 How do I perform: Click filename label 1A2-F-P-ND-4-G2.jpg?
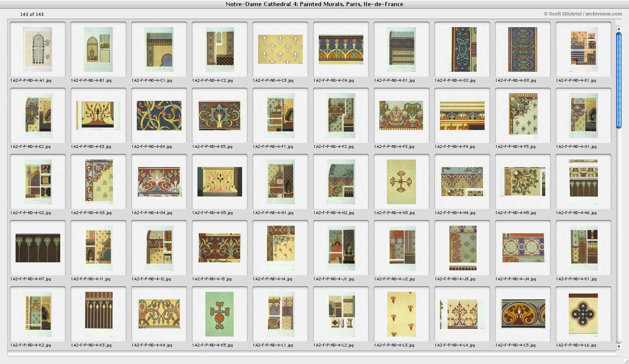click(31, 213)
